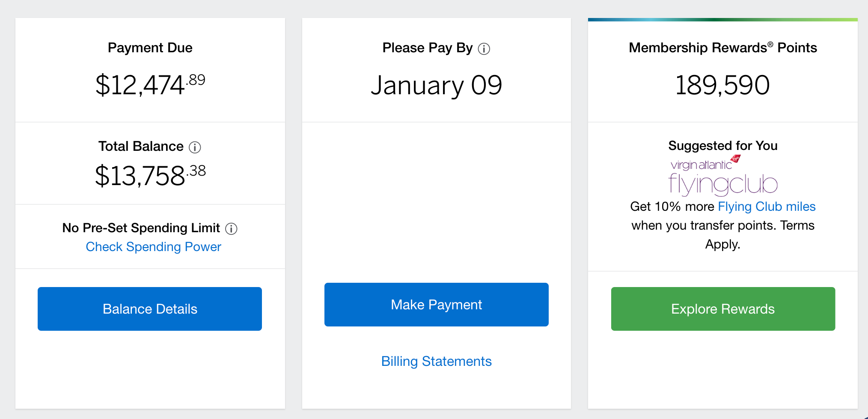Click the Payment Due heading
The height and width of the screenshot is (419, 868).
tap(150, 48)
